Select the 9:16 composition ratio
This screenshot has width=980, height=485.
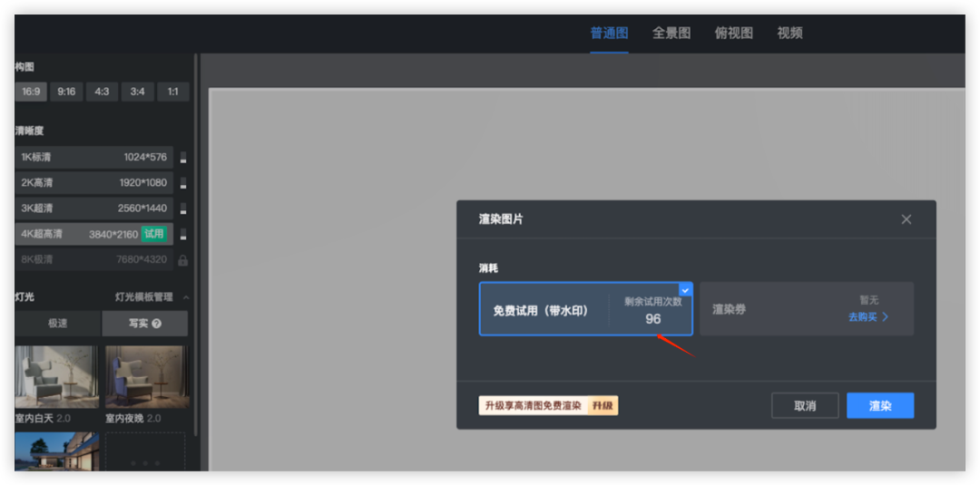pyautogui.click(x=66, y=92)
